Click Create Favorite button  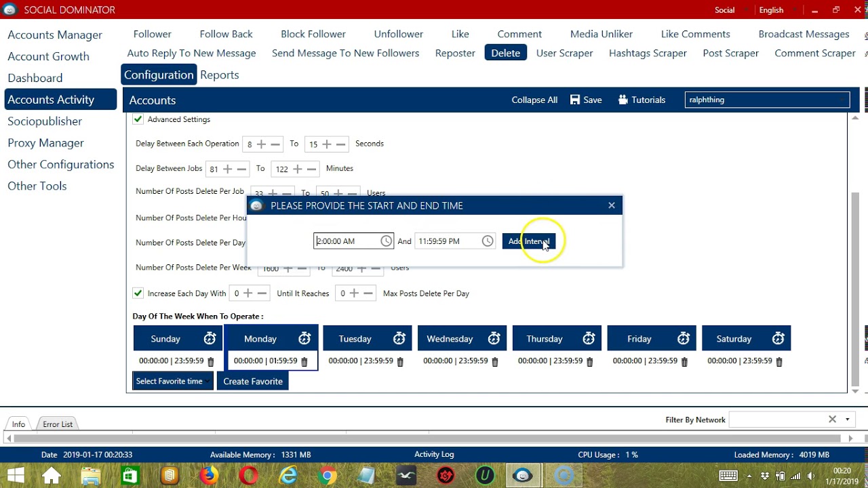253,381
